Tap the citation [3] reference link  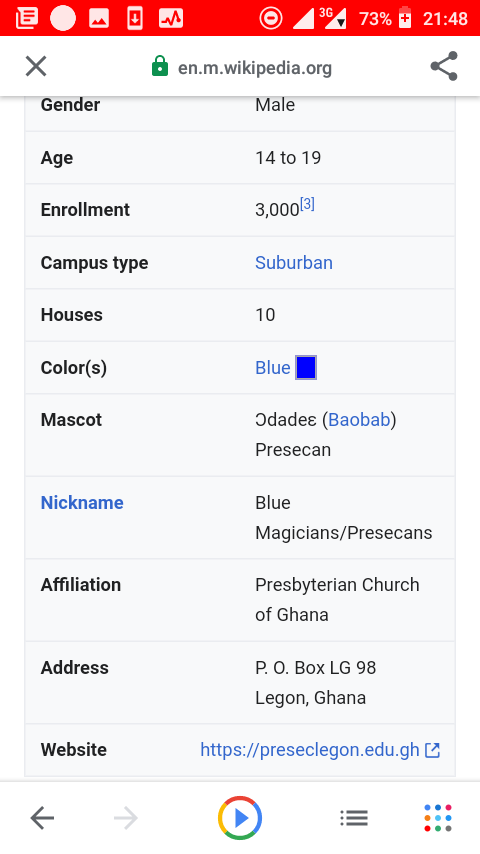click(307, 204)
